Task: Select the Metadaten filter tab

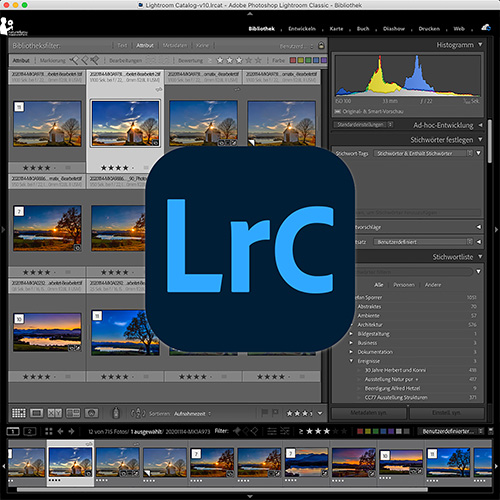Action: [x=175, y=45]
